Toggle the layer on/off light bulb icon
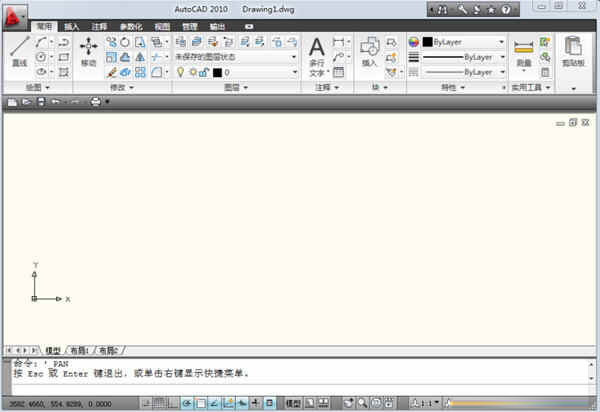Image resolution: width=600 pixels, height=412 pixels. tap(180, 73)
